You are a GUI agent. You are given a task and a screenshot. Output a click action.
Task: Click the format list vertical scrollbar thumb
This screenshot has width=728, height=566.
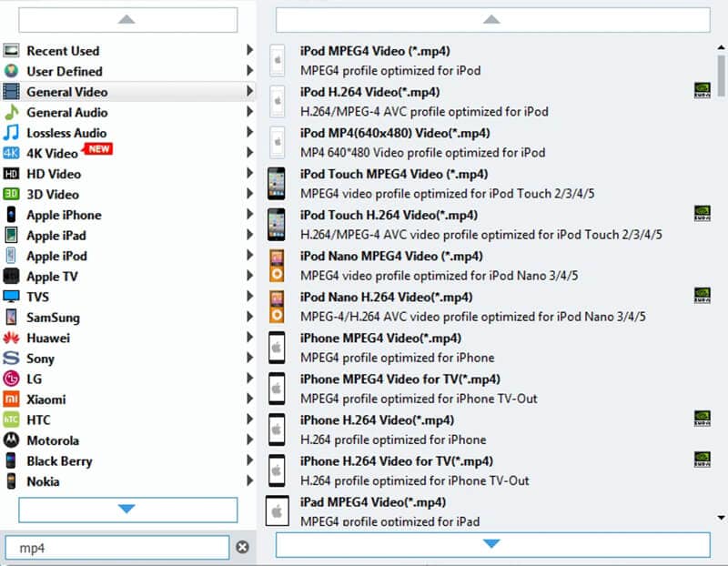721,73
